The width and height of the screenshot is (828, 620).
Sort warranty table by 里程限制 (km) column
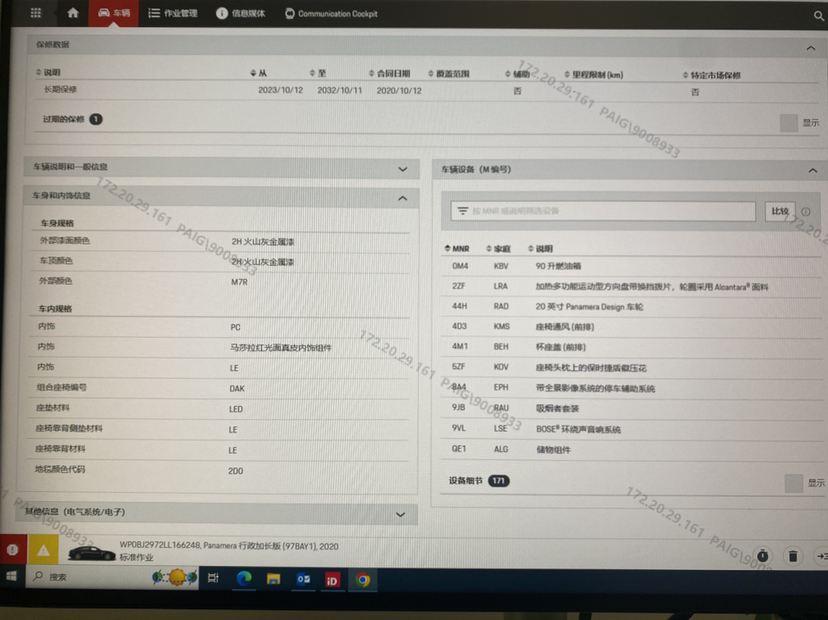click(x=594, y=74)
